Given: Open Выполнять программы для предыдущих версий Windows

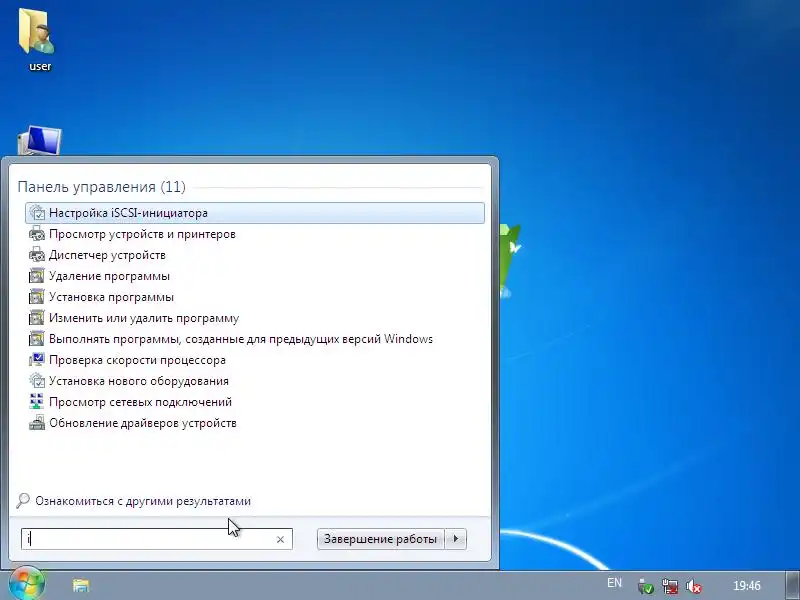Looking at the screenshot, I should (x=255, y=339).
